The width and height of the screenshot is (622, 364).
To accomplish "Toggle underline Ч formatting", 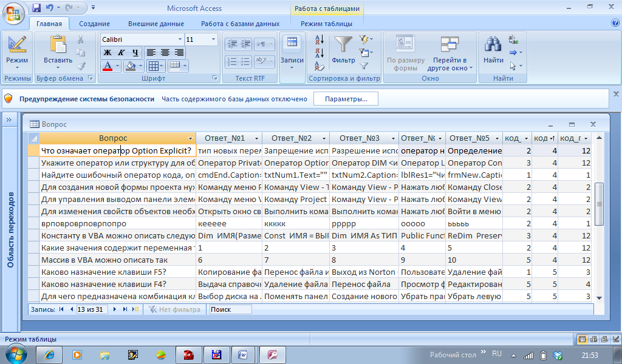I will pos(135,53).
